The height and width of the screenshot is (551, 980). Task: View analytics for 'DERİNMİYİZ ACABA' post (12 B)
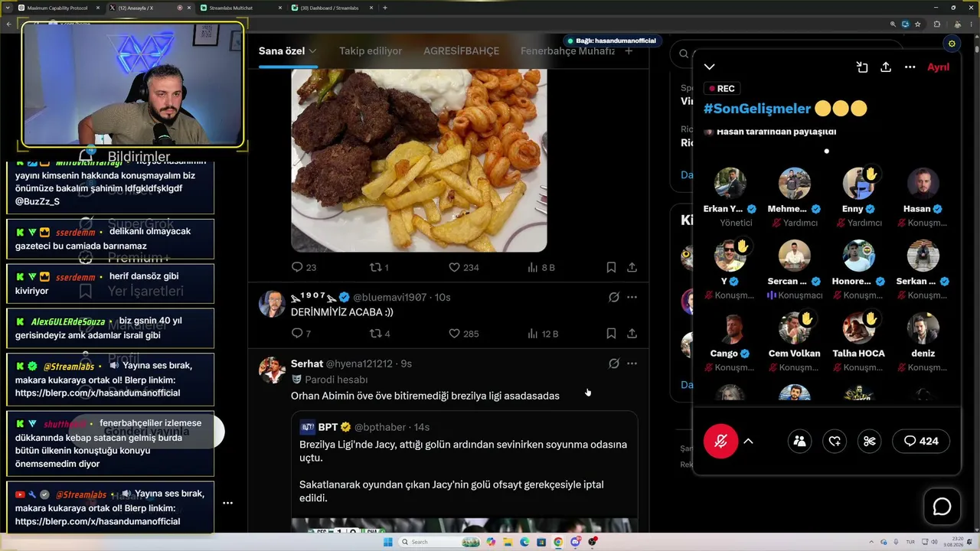[x=543, y=334]
